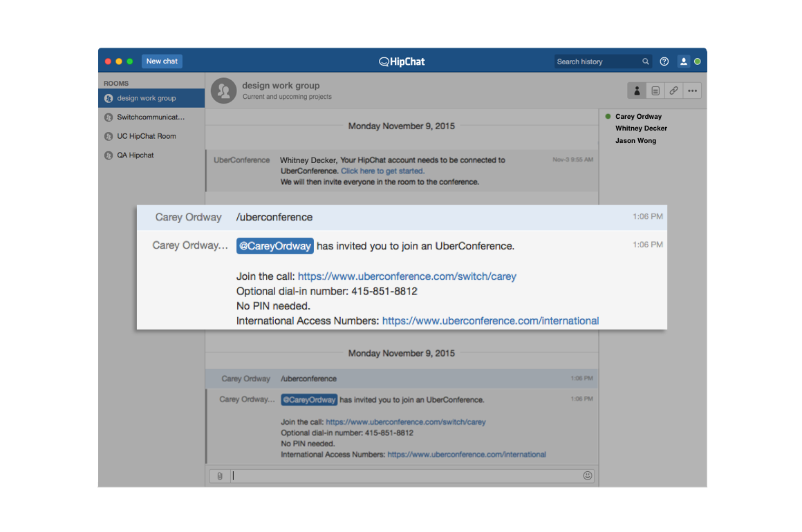
Task: Select member Jason Wong
Action: [635, 140]
